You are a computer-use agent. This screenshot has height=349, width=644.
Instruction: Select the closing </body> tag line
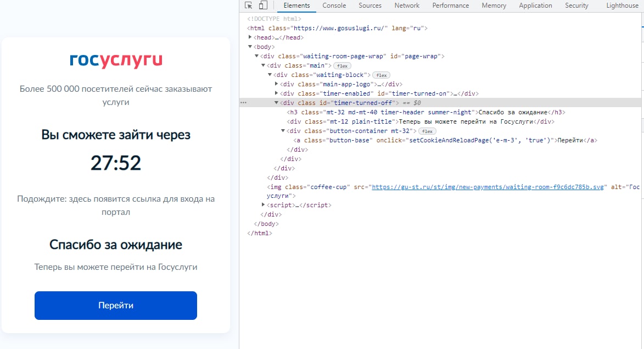266,224
